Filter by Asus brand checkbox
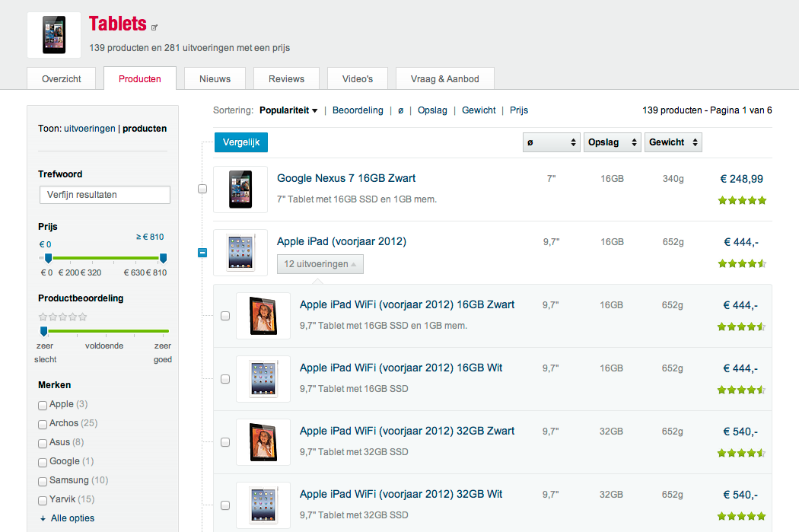This screenshot has height=532, width=799. tap(43, 443)
